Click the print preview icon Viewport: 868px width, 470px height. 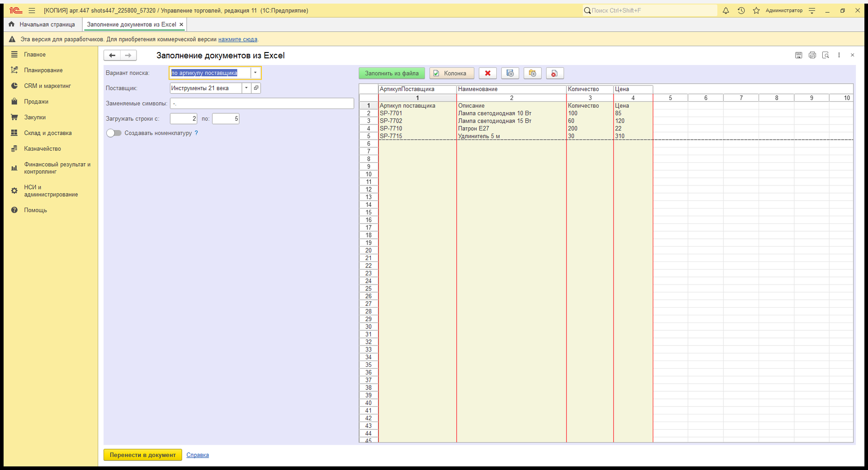[826, 55]
